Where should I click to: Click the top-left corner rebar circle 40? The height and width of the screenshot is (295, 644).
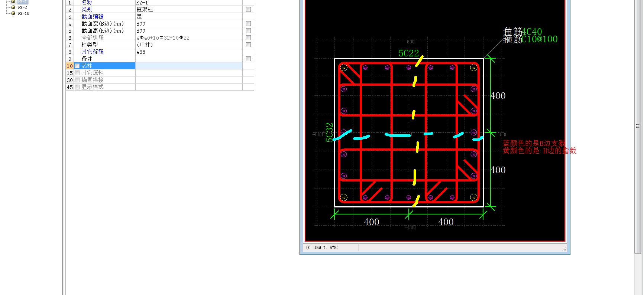point(344,68)
